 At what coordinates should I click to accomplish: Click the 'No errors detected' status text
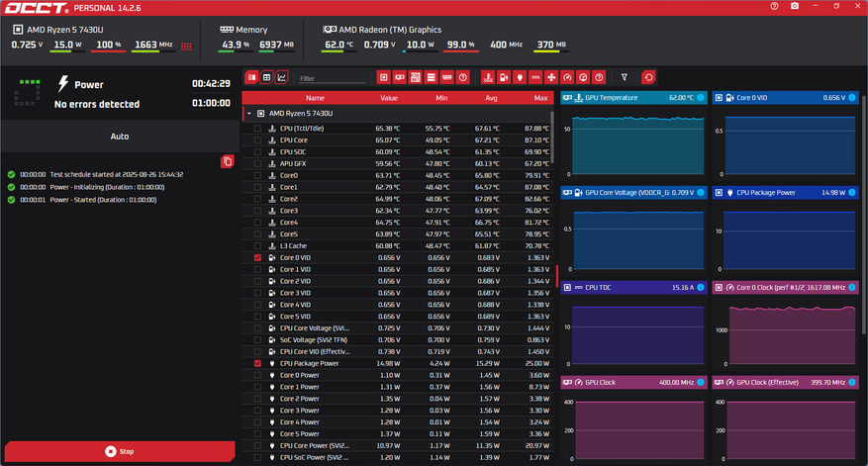pyautogui.click(x=97, y=104)
